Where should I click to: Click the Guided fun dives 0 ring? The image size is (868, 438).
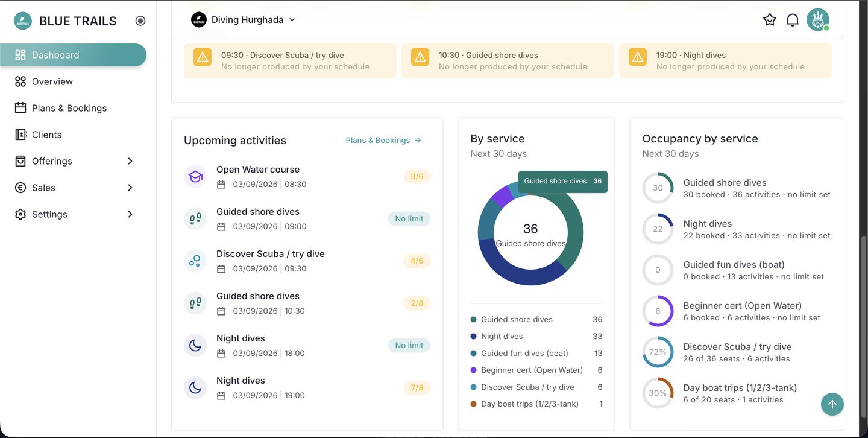tap(658, 270)
